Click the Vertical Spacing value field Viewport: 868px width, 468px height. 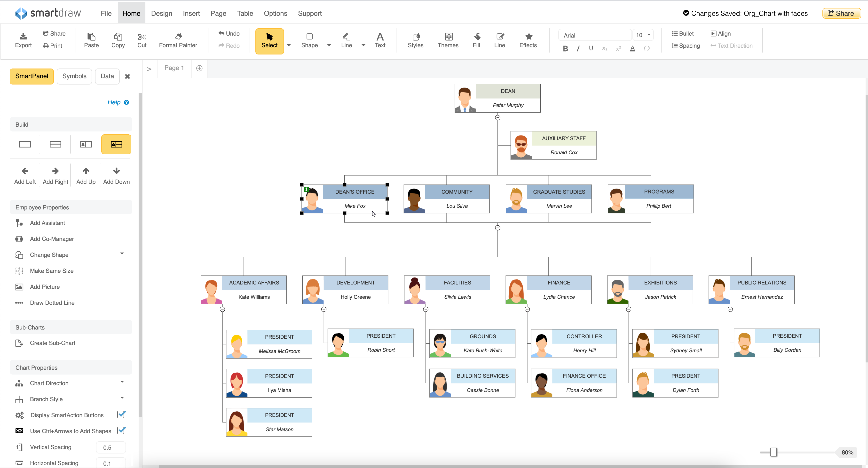click(x=110, y=447)
